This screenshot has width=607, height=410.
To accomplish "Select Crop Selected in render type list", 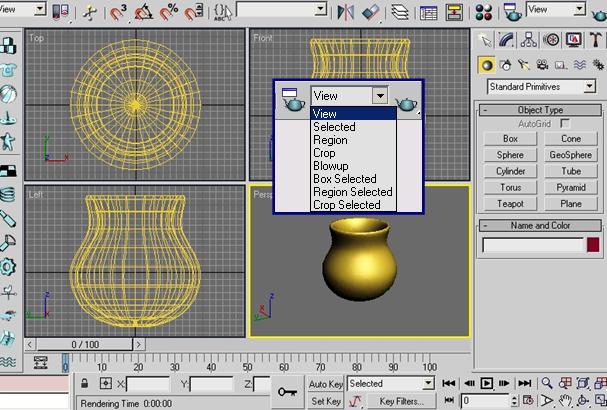I will 346,204.
